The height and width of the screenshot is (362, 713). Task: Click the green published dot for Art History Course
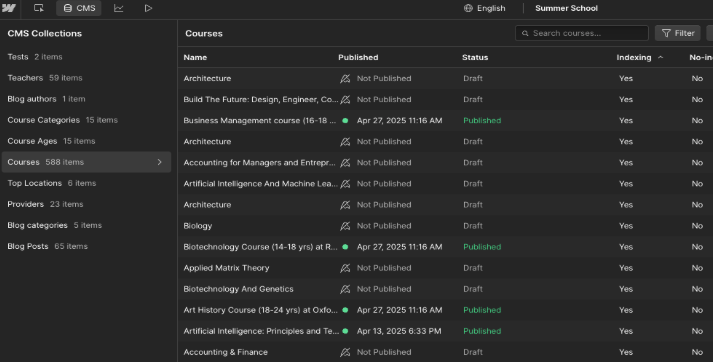345,310
